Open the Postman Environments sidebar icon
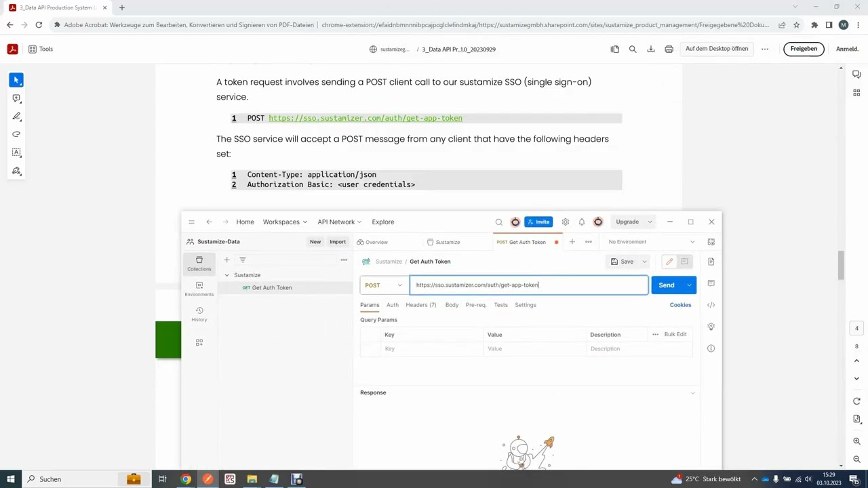868x488 pixels. tap(199, 289)
